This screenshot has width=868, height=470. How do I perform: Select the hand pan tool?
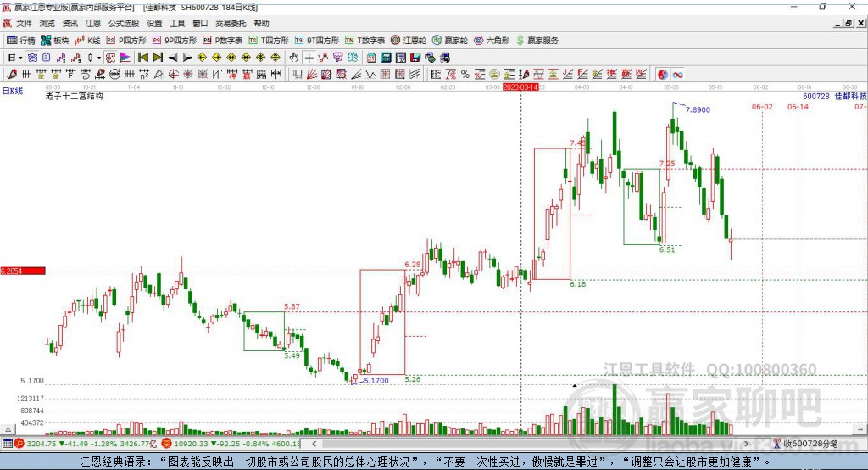293,58
